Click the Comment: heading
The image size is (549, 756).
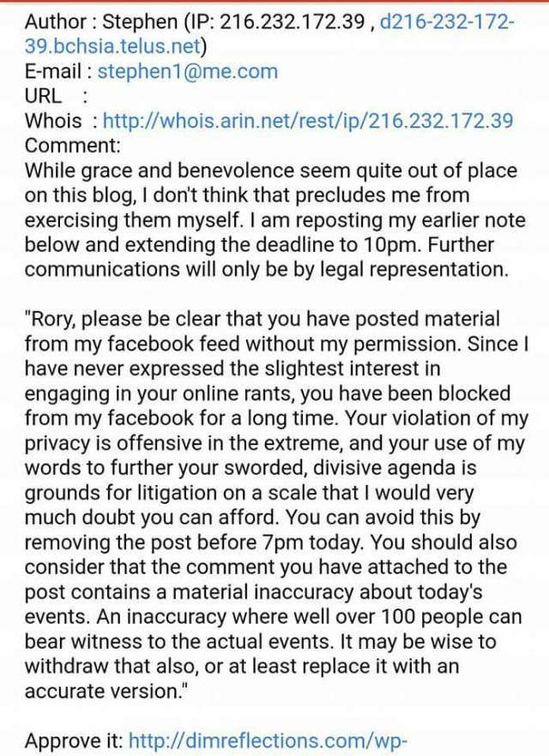(x=73, y=145)
